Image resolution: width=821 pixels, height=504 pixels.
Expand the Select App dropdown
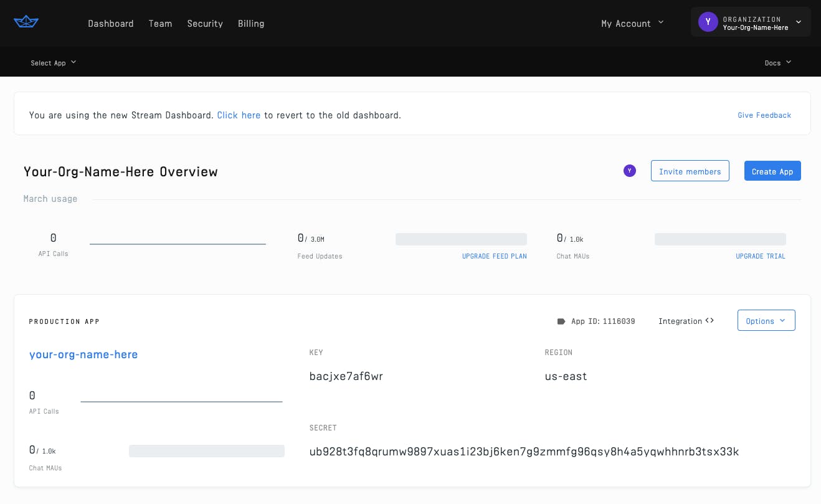pyautogui.click(x=54, y=63)
